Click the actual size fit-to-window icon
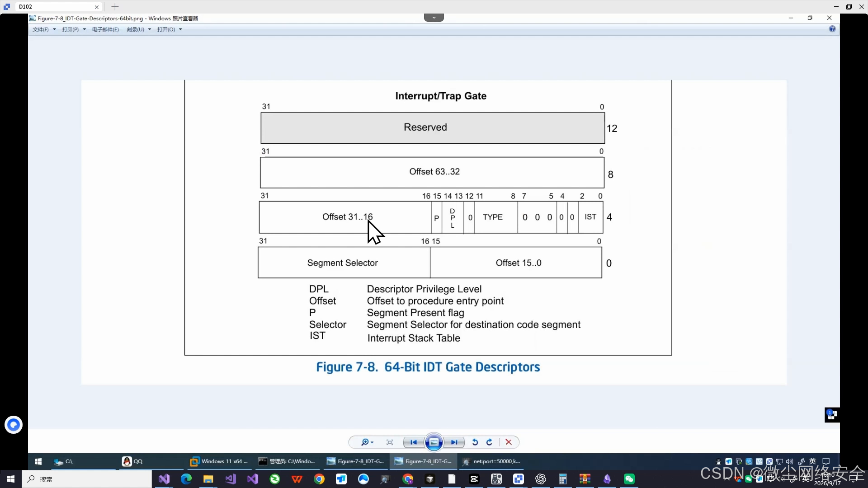The width and height of the screenshot is (868, 488). 390,442
